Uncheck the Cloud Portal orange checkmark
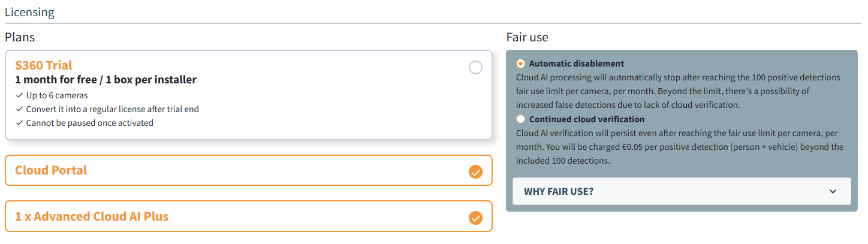The width and height of the screenshot is (868, 244). coord(475,172)
